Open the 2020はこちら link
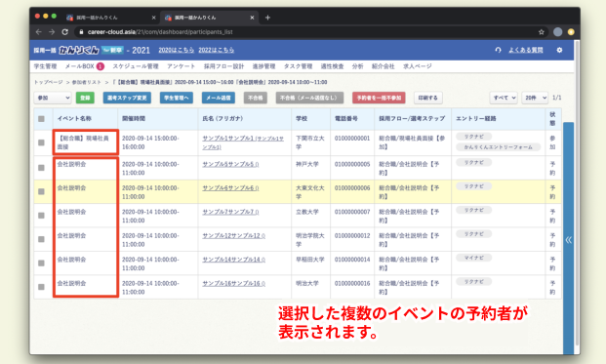The width and height of the screenshot is (606, 364). [x=177, y=50]
